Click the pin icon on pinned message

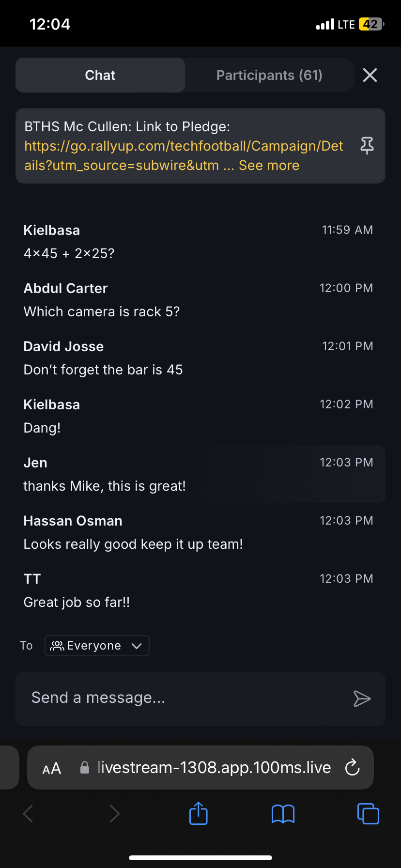pos(367,145)
